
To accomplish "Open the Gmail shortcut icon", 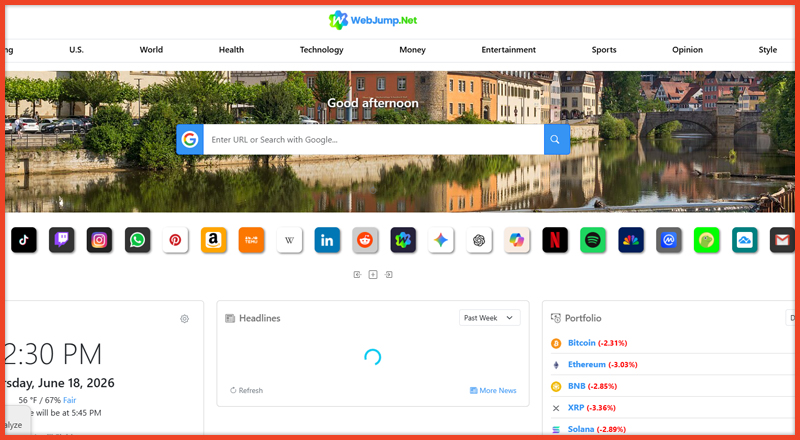I will click(x=783, y=240).
